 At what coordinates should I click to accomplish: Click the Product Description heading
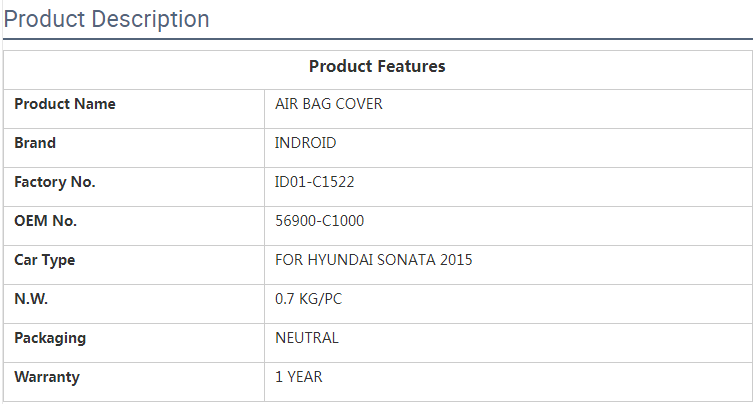coord(107,19)
